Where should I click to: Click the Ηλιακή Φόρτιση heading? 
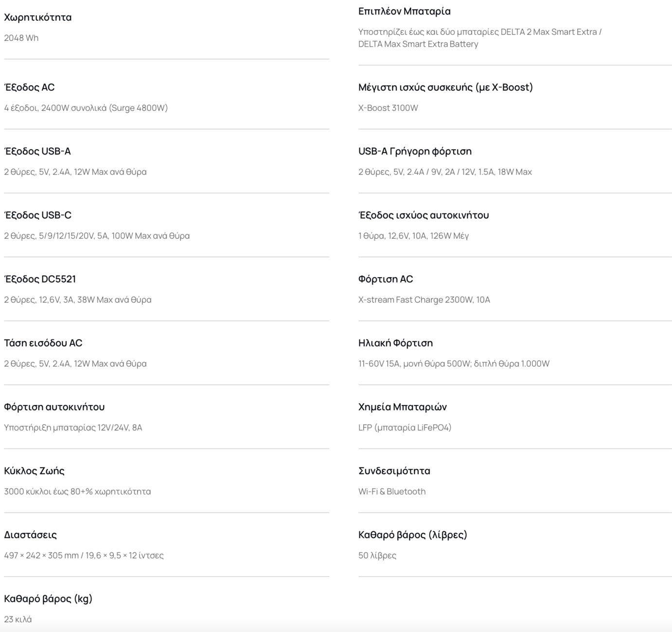pos(395,343)
